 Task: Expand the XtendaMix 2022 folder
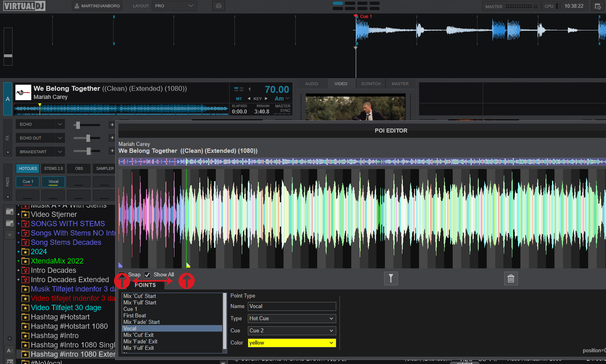click(18, 261)
